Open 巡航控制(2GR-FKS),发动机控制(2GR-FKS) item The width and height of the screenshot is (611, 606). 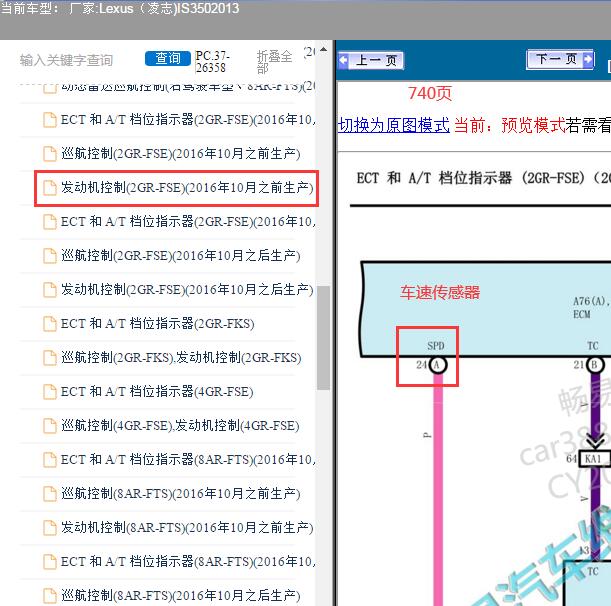[181, 358]
